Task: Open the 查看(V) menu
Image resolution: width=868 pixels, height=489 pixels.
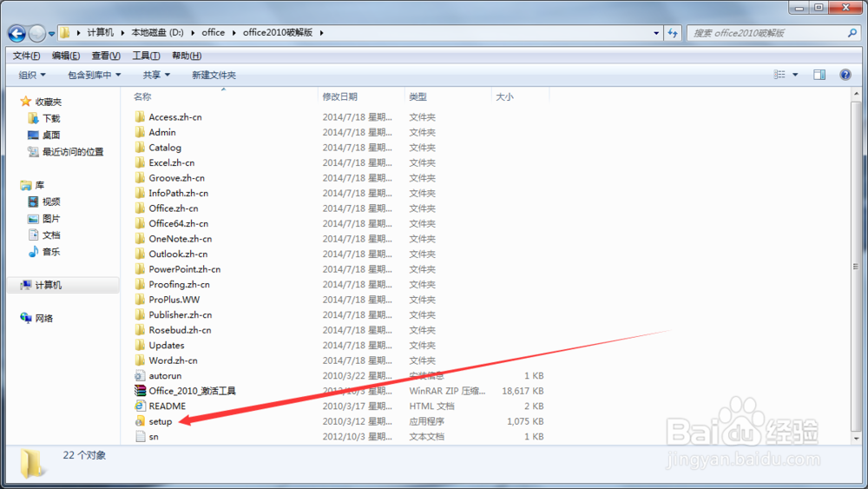Action: [106, 56]
